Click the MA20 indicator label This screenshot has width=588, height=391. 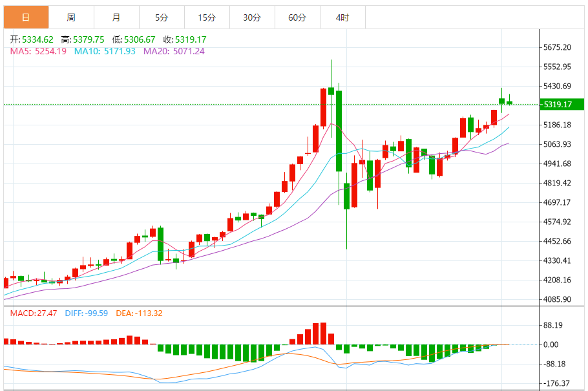174,52
